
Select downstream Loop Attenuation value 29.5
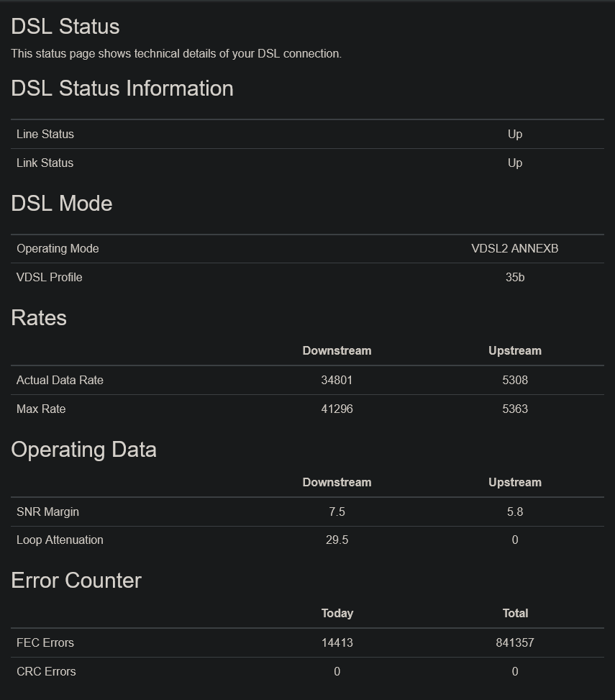[x=337, y=540]
